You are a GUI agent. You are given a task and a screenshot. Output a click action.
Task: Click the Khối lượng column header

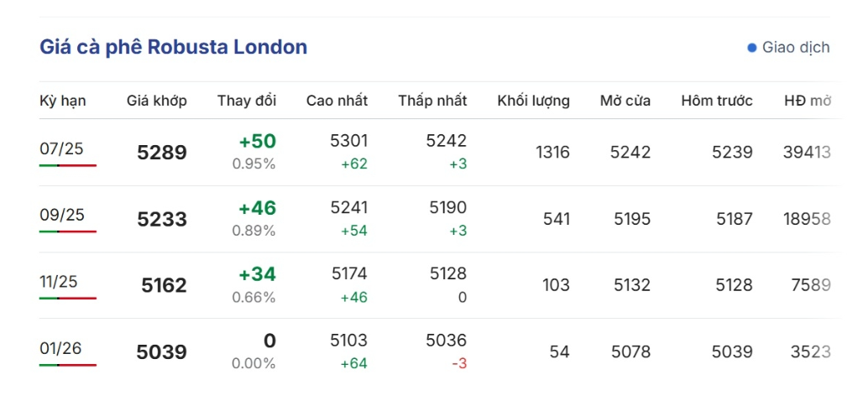pyautogui.click(x=533, y=101)
